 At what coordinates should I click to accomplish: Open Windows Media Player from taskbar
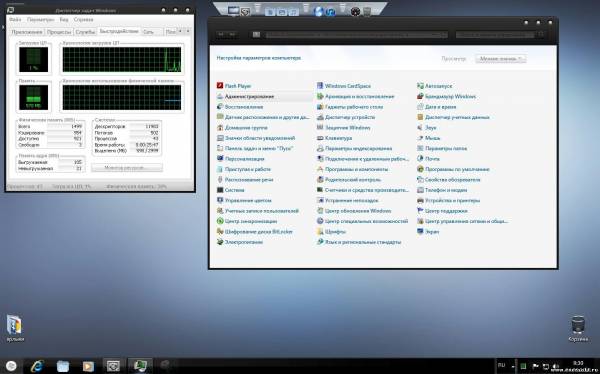click(x=88, y=366)
